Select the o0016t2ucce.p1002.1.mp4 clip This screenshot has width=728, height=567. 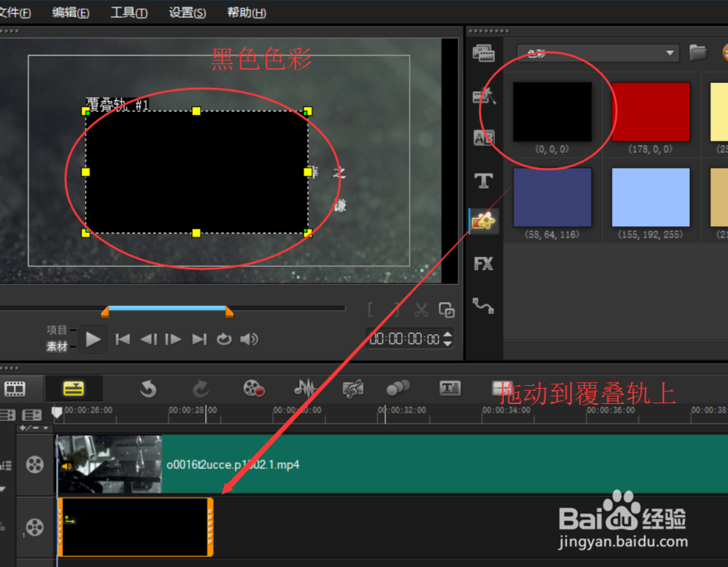click(392, 464)
